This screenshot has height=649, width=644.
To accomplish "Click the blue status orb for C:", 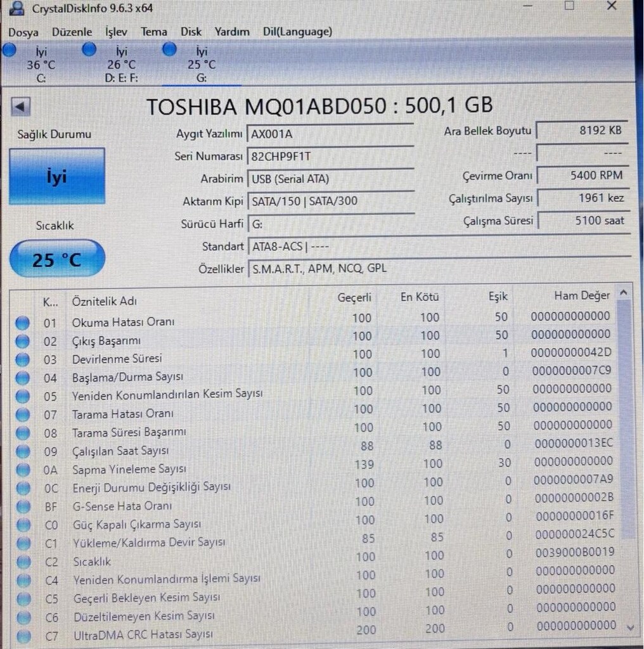I will click(10, 50).
